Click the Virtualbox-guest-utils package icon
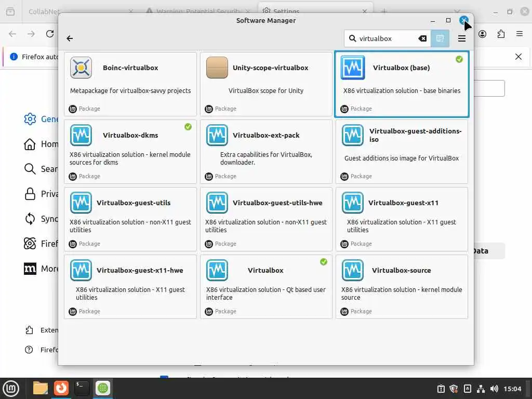532x399 pixels. click(x=81, y=203)
